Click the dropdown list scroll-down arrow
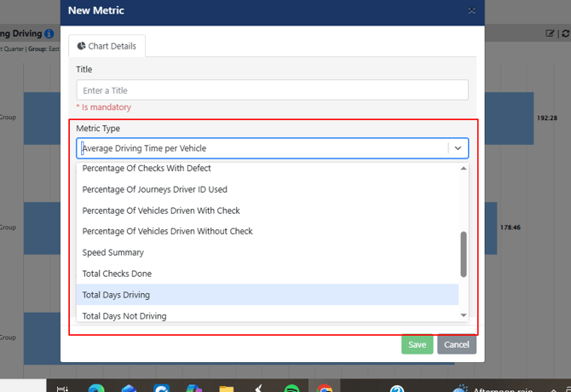This screenshot has width=571, height=392. [464, 315]
